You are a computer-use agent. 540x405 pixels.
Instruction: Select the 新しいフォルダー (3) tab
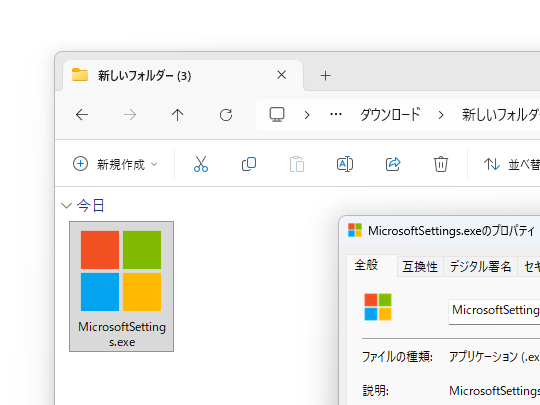tap(183, 75)
